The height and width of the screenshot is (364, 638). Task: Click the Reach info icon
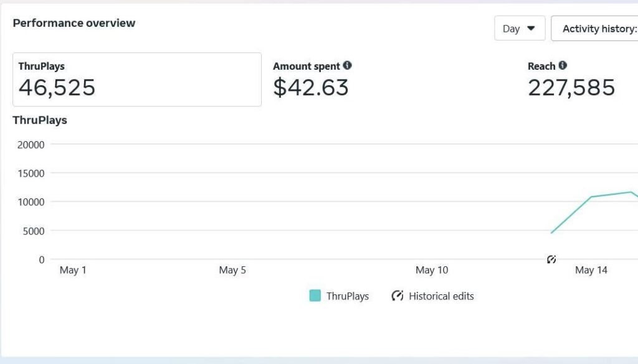[563, 65]
